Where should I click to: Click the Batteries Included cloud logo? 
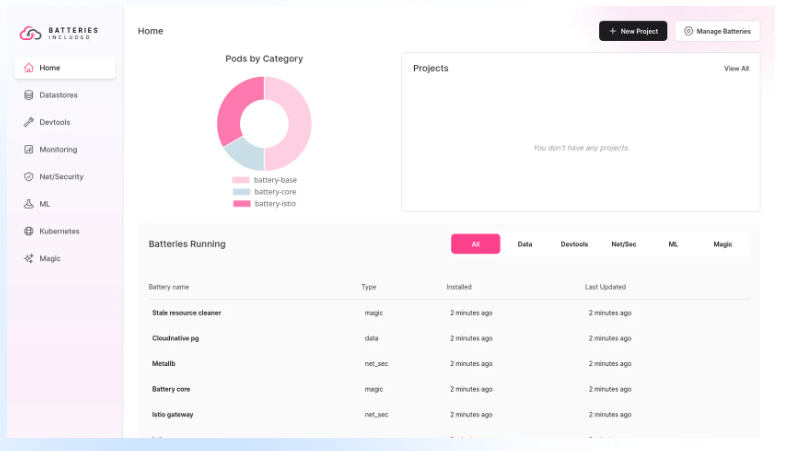tap(31, 34)
